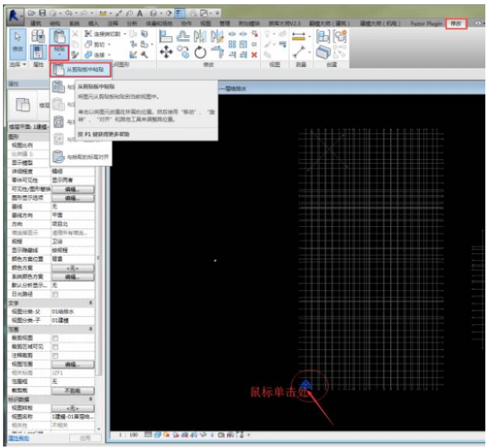Click the Measure tool in the ribbon

point(299,36)
